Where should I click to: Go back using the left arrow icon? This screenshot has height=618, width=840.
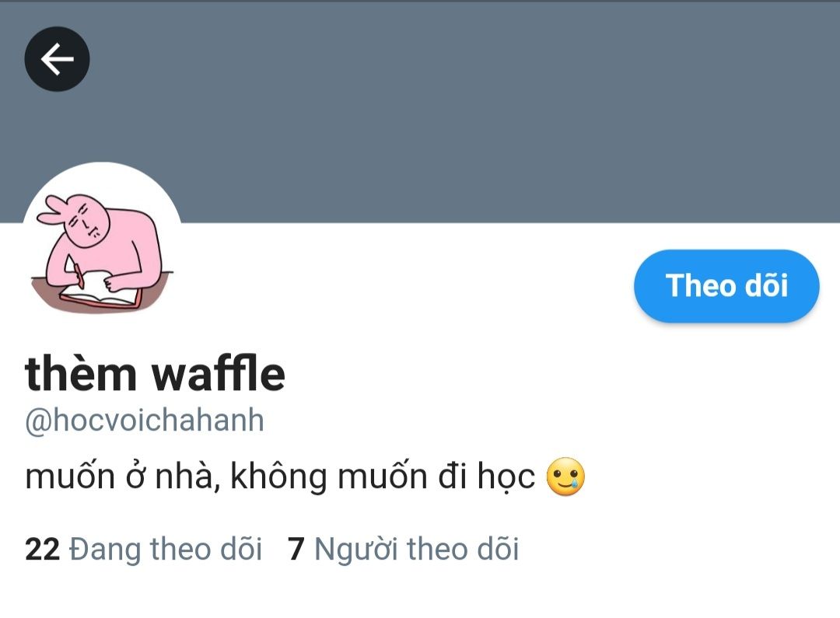pos(57,59)
